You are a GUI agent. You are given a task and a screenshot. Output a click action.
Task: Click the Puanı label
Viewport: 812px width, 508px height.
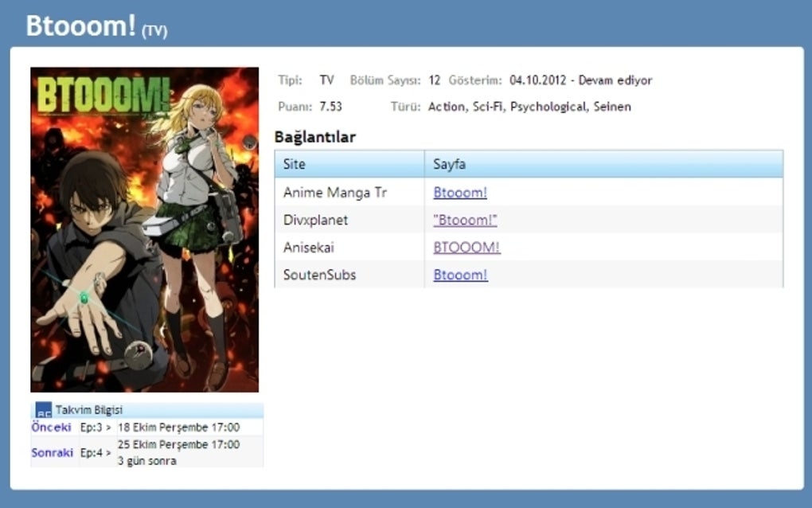click(x=295, y=107)
